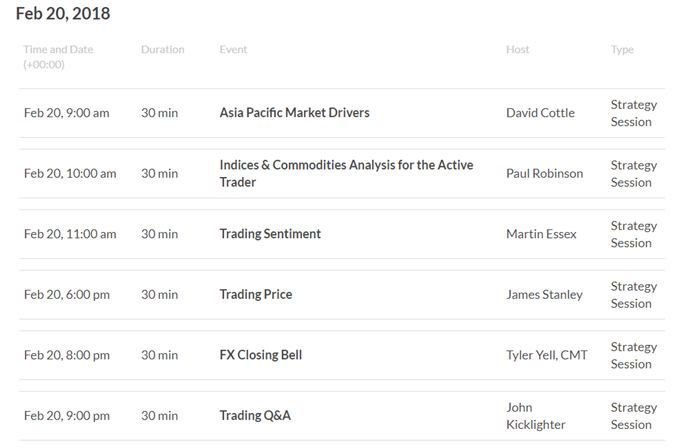
Task: Click the Feb 20, 2018 date heading
Action: [x=63, y=13]
